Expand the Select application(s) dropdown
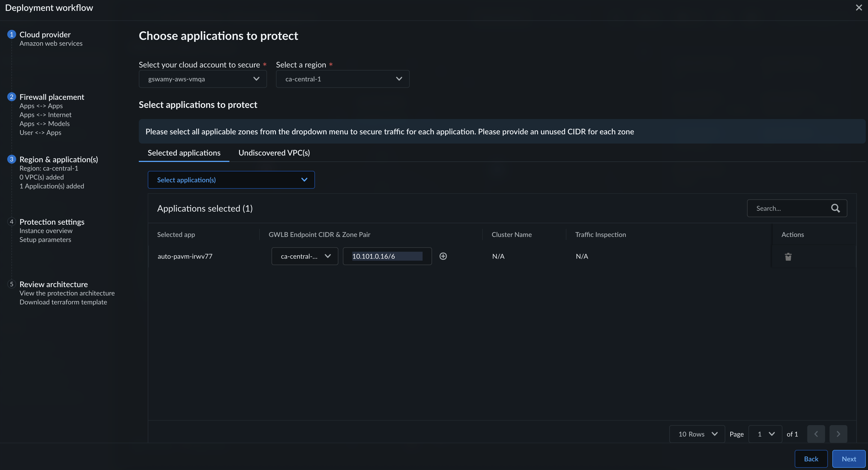Viewport: 868px width, 470px height. (231, 180)
